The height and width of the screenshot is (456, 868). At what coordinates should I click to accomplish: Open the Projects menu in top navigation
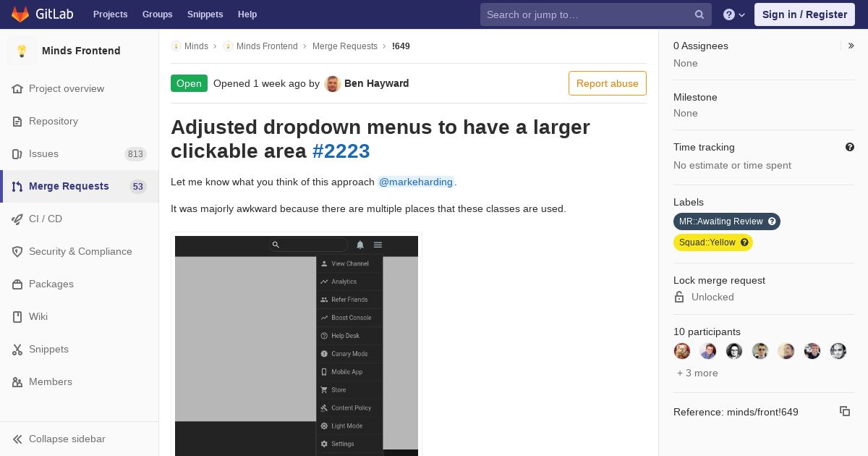pyautogui.click(x=111, y=14)
